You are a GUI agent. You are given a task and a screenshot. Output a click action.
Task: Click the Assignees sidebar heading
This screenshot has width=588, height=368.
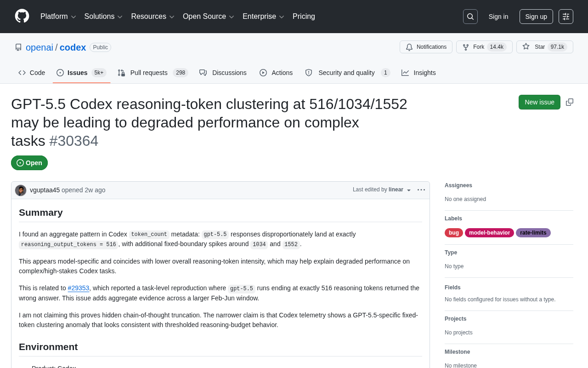coord(458,185)
